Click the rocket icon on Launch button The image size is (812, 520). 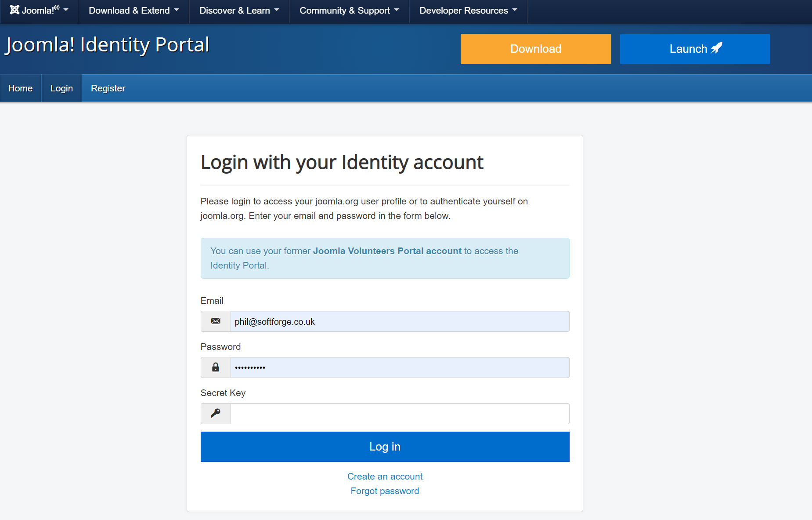pos(717,48)
